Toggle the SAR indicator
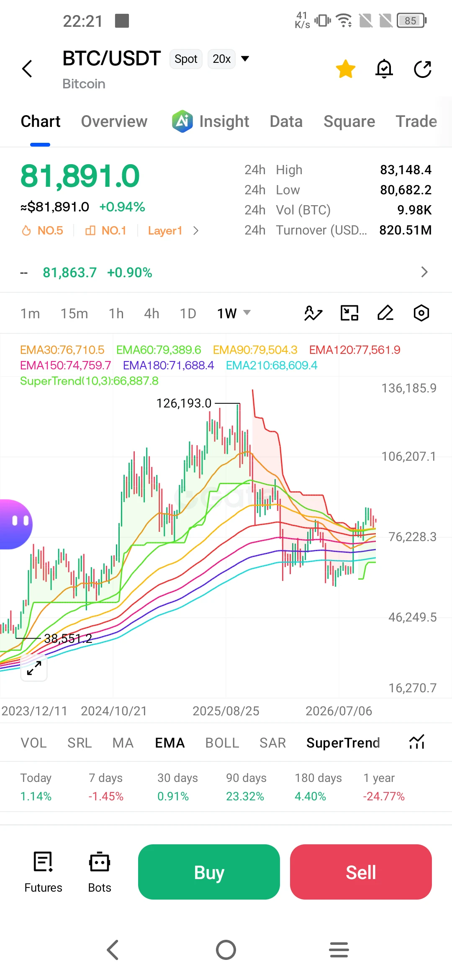The width and height of the screenshot is (452, 980). click(x=273, y=743)
